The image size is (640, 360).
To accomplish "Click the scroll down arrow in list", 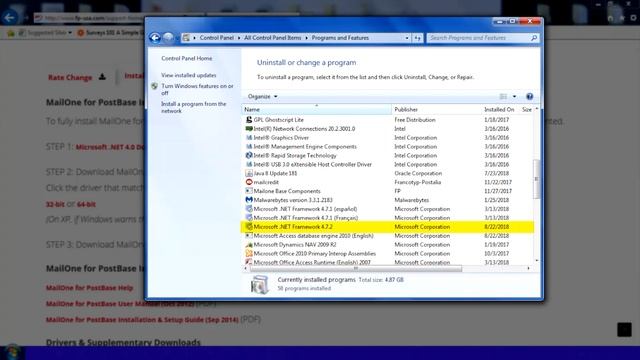I will click(x=536, y=260).
